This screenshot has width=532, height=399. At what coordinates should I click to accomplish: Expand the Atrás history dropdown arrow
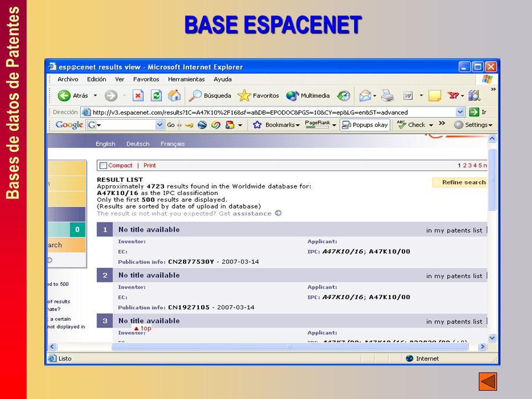pos(95,96)
